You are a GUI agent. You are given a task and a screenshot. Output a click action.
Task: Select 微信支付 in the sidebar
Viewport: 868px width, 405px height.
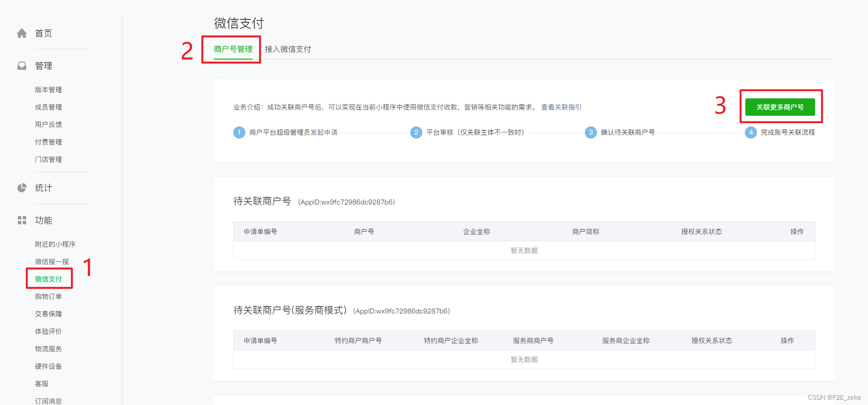pos(48,279)
